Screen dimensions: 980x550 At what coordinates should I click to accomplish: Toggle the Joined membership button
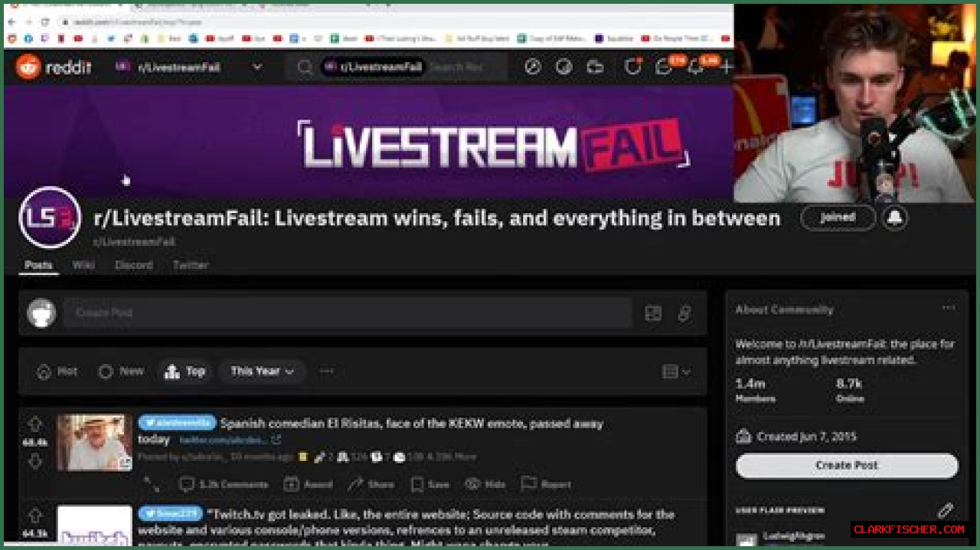(838, 218)
